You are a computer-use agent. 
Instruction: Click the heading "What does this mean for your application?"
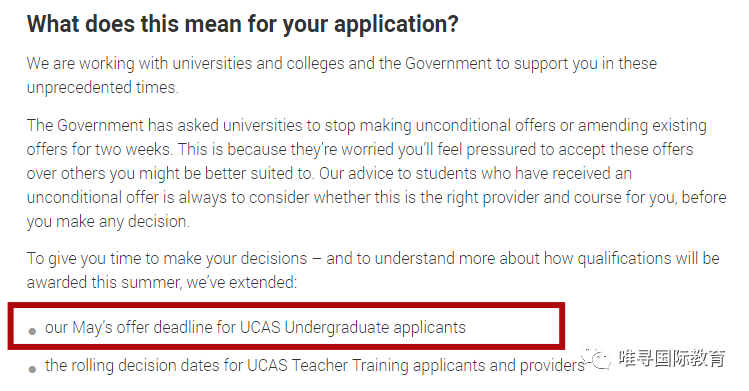tap(243, 24)
